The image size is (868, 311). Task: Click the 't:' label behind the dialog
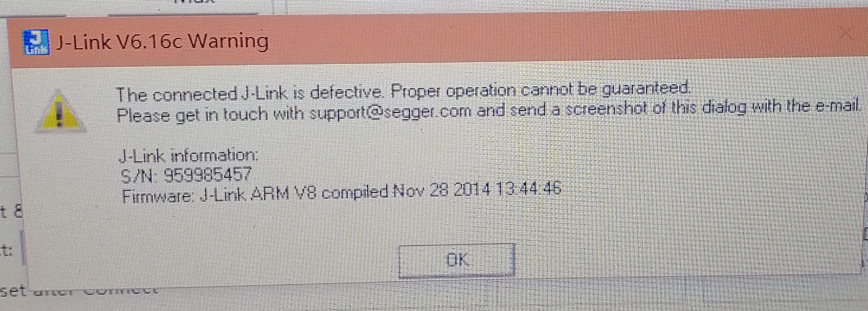coord(6,249)
